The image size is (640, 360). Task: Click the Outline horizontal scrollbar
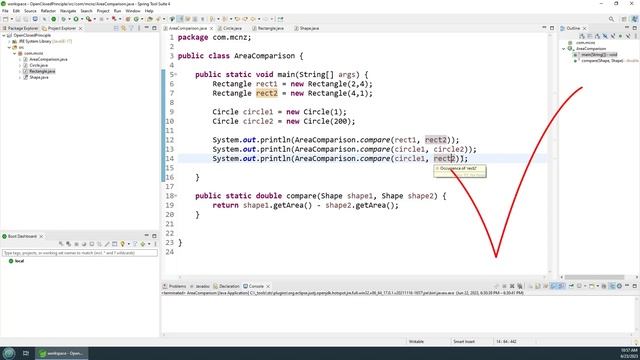[x=594, y=277]
